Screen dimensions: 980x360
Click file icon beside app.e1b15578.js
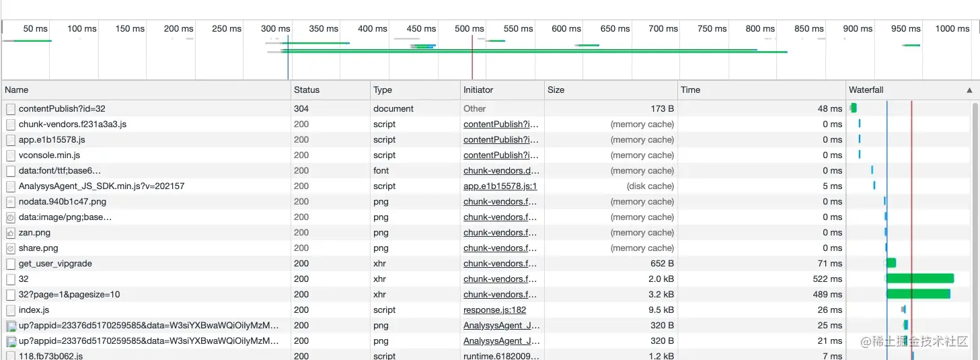pos(11,139)
